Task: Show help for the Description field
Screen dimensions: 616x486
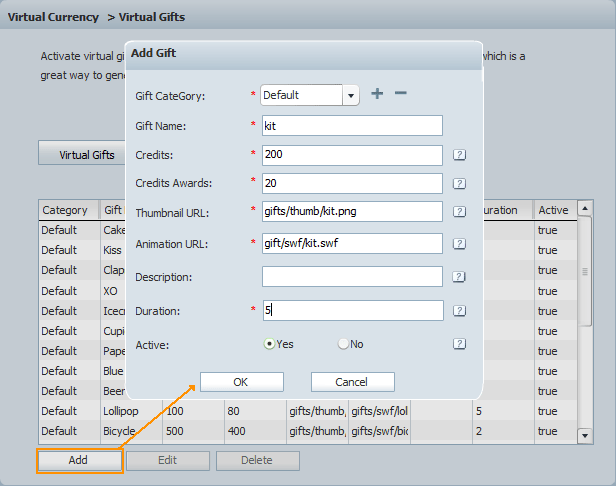Action: tap(459, 277)
